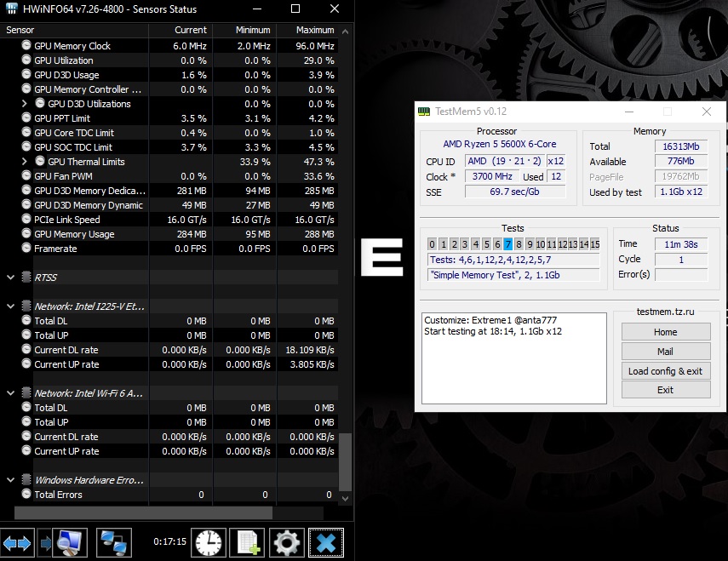
Task: Collapse the RTSS sensor group
Action: (x=11, y=278)
